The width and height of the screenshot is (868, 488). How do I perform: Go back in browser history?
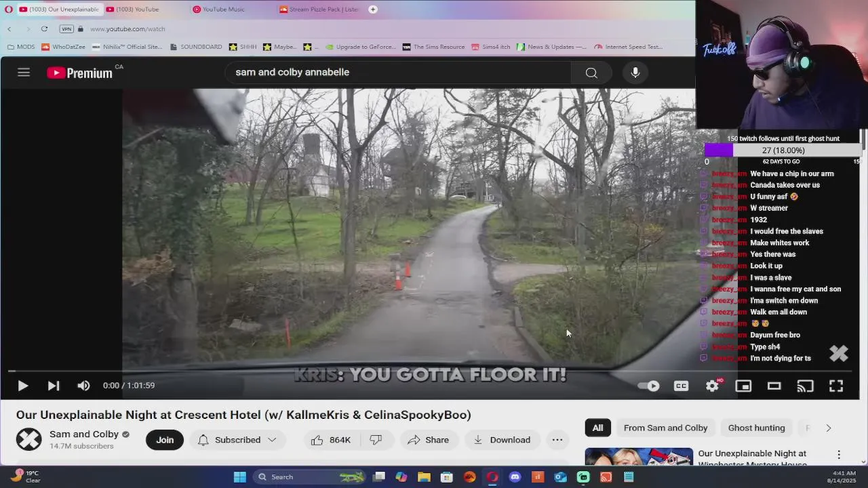pyautogui.click(x=9, y=29)
